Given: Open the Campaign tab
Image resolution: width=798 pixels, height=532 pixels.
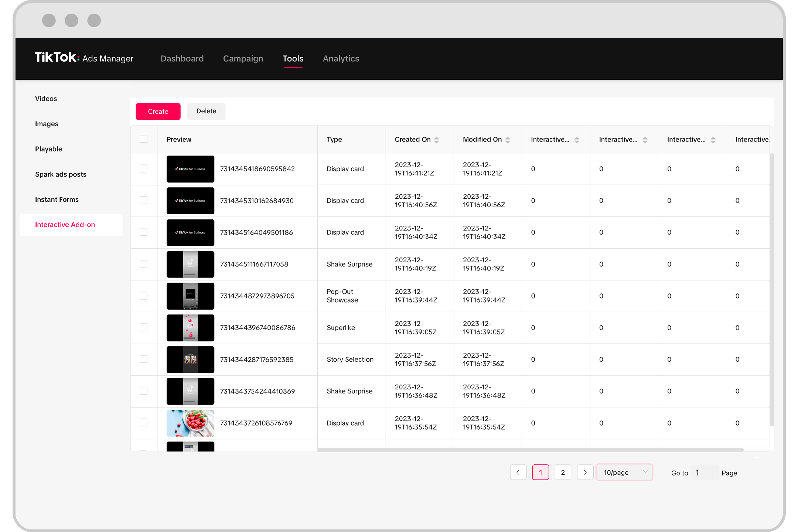Looking at the screenshot, I should click(243, 58).
